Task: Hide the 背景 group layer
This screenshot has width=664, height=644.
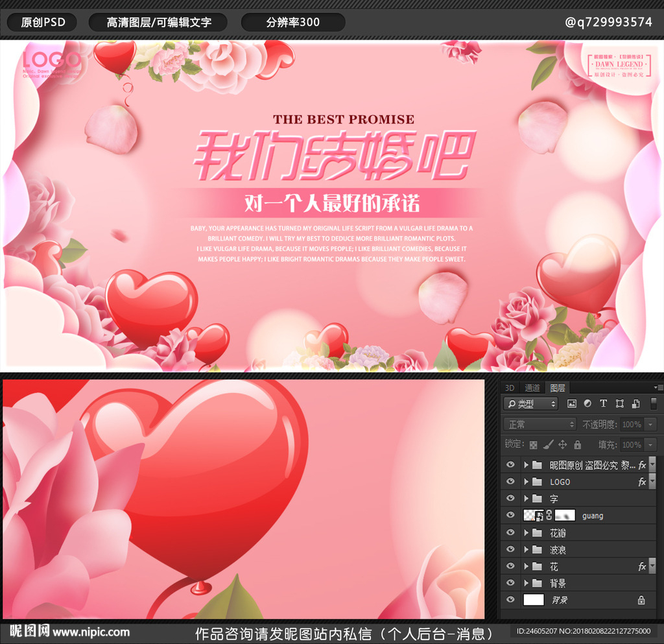Action: (x=510, y=582)
